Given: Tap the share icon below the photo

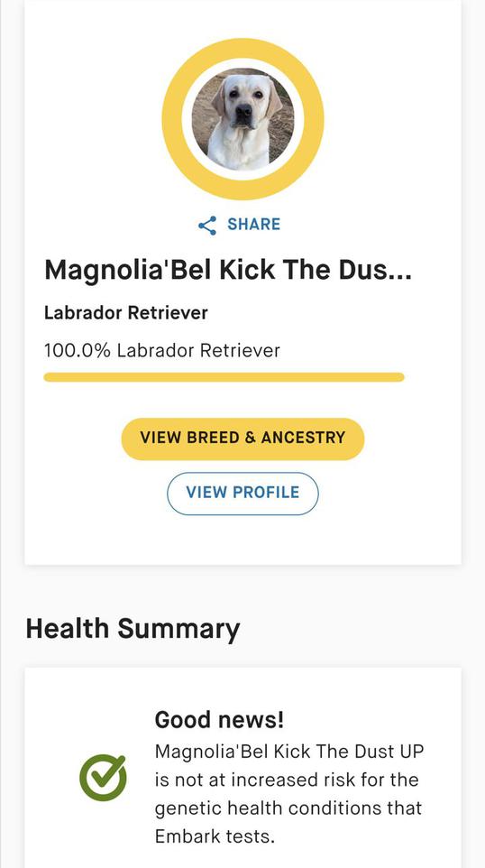Looking at the screenshot, I should coord(206,226).
